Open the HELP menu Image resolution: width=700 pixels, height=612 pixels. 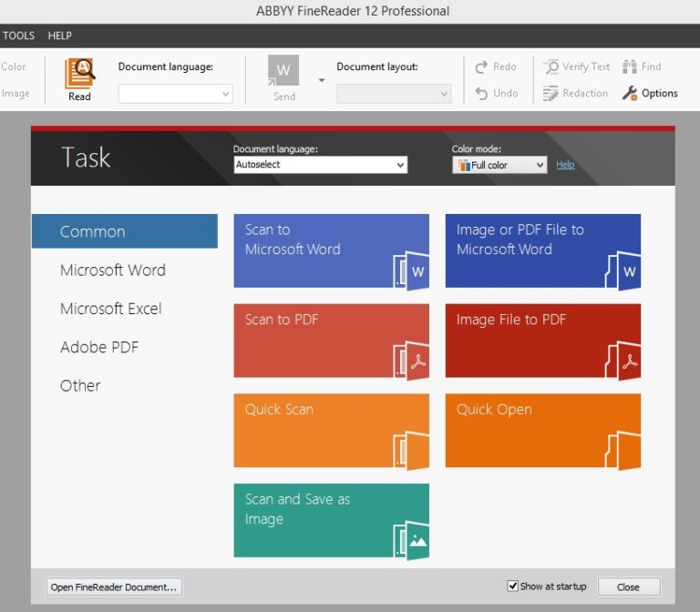(60, 36)
